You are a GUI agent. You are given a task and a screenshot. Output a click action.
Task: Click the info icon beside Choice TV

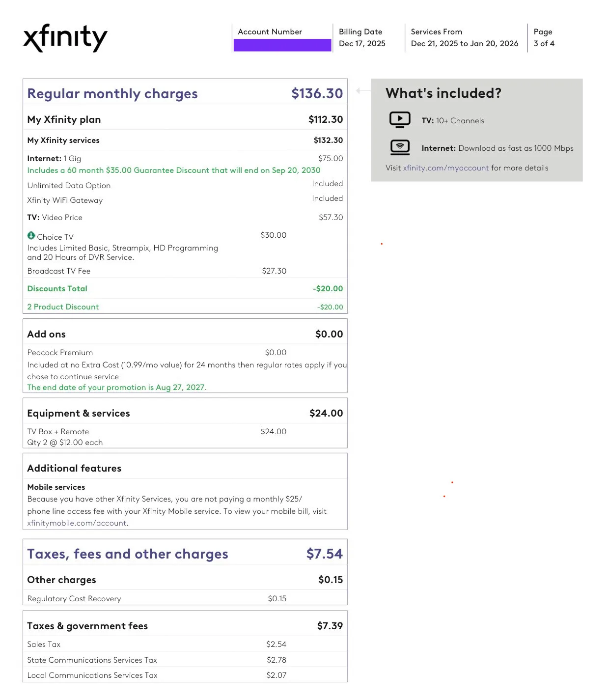pos(31,235)
